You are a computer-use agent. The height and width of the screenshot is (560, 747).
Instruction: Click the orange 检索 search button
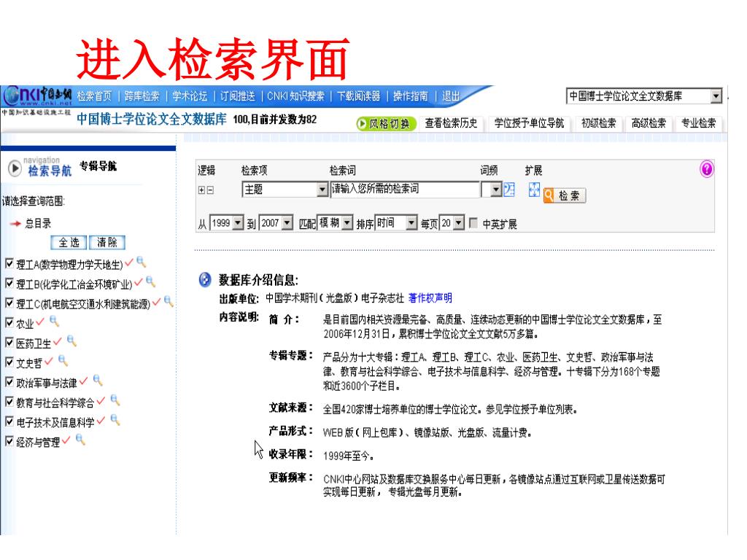tap(565, 195)
